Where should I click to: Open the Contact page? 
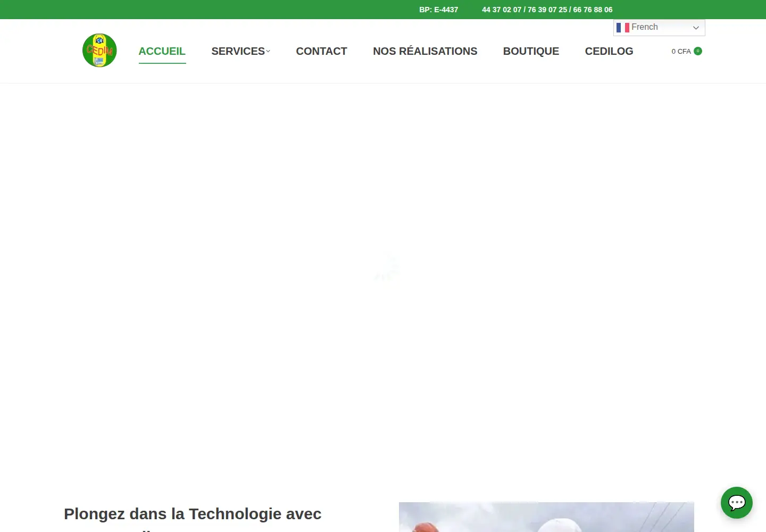click(321, 51)
